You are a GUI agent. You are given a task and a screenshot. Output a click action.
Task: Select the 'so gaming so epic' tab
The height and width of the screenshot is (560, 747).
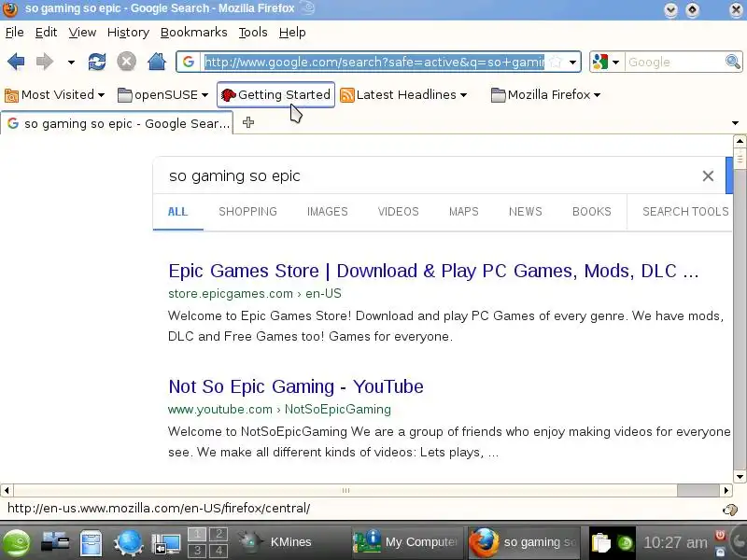coord(117,123)
